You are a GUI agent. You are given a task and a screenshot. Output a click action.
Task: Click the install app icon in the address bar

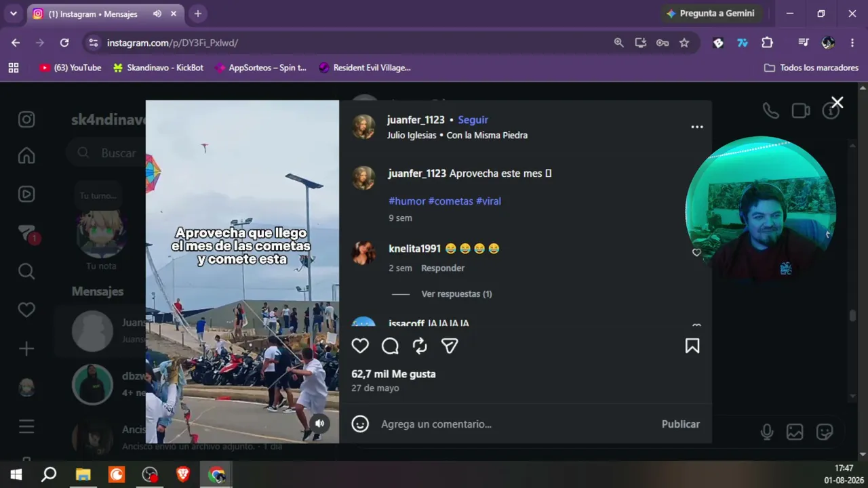[x=641, y=43]
